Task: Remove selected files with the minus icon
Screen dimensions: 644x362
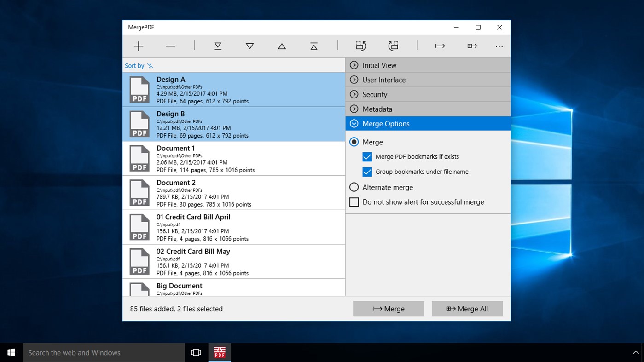Action: pyautogui.click(x=170, y=46)
